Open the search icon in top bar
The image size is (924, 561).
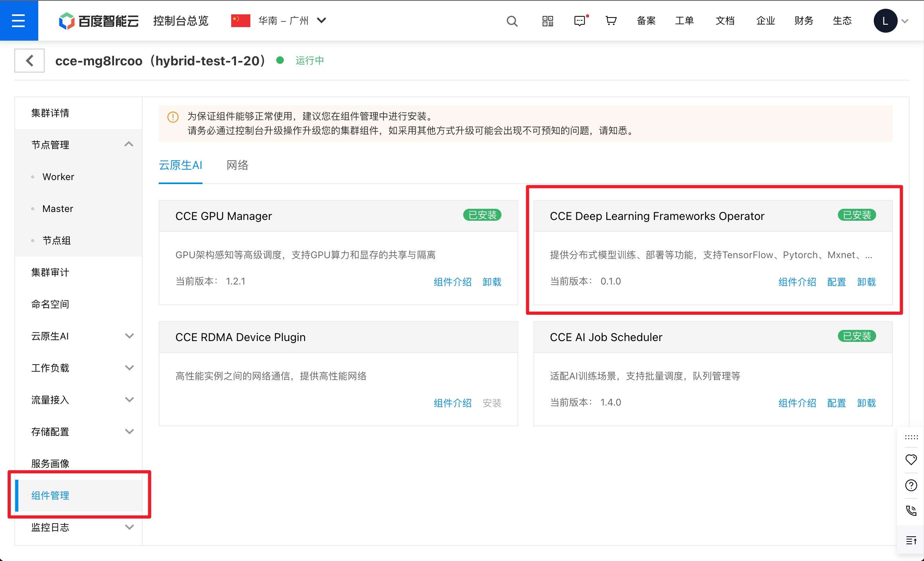click(512, 21)
